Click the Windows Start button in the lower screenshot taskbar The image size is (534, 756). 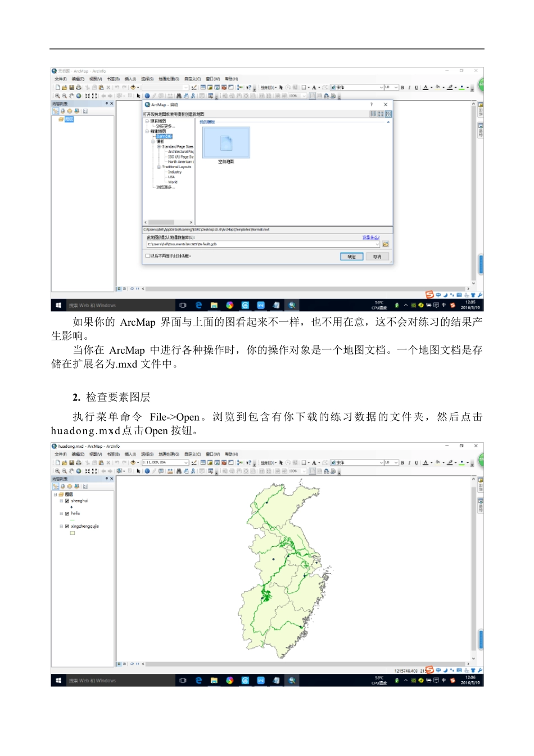click(58, 681)
